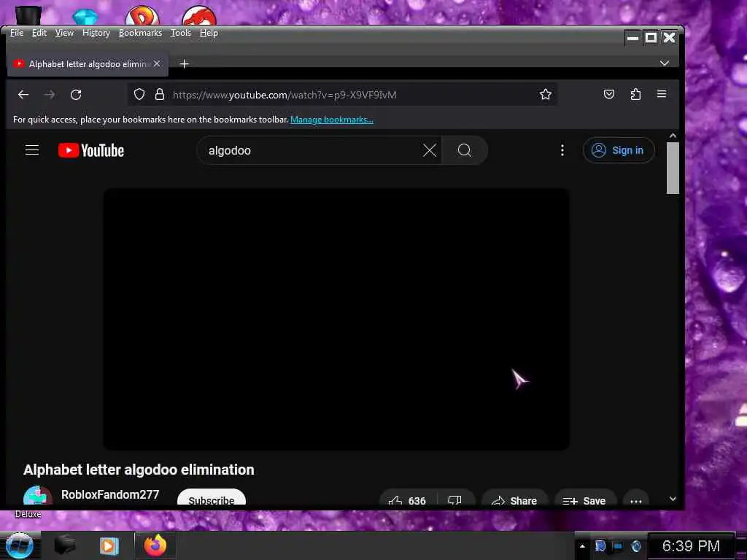Open the list all tabs chevron
The image size is (747, 560).
[x=664, y=63]
